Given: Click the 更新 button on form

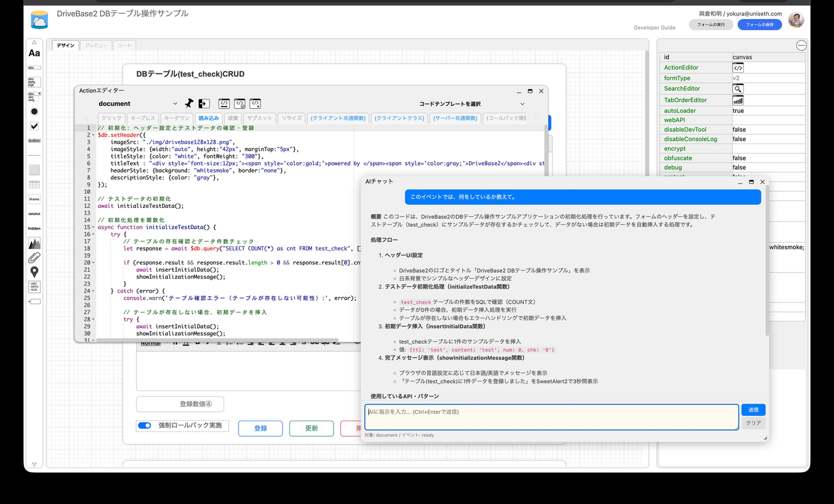Looking at the screenshot, I should 312,428.
